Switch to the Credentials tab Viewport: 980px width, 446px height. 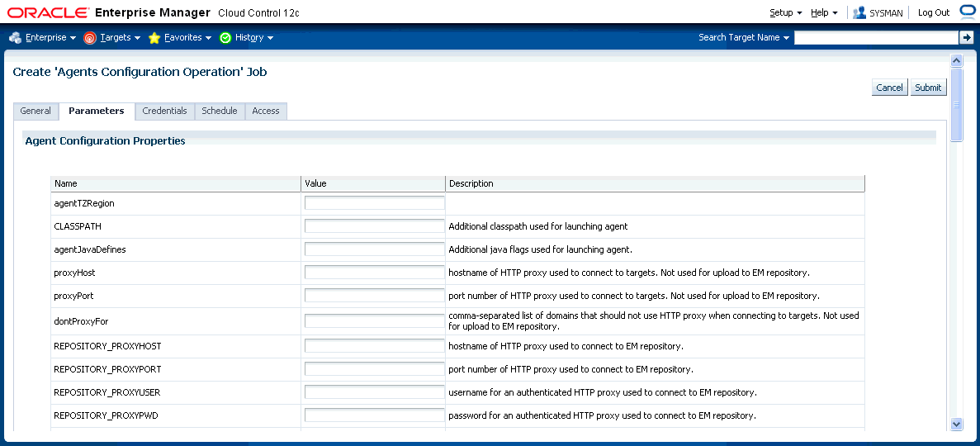point(164,111)
